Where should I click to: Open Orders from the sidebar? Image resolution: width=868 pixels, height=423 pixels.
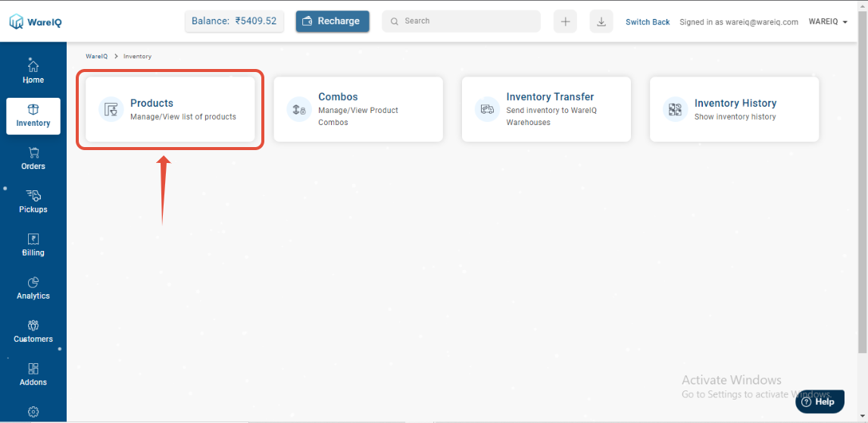click(x=33, y=158)
